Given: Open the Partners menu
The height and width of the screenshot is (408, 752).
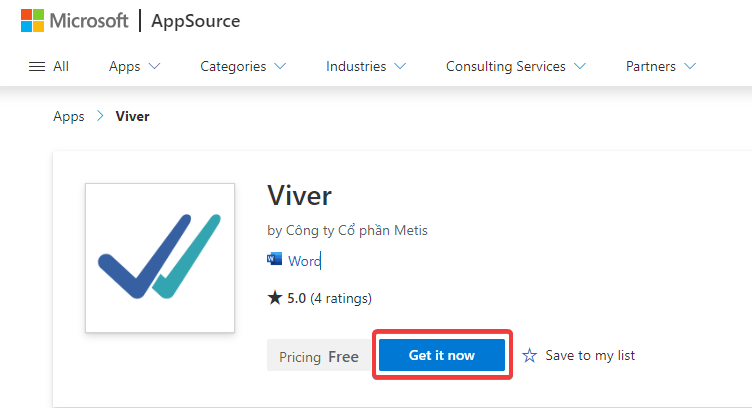Looking at the screenshot, I should pyautogui.click(x=661, y=66).
